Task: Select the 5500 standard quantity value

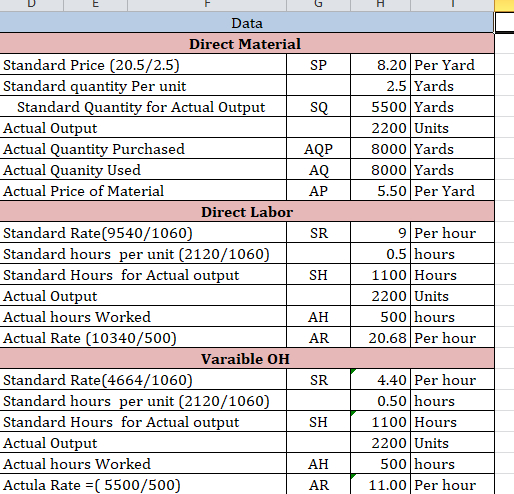Action: click(381, 107)
